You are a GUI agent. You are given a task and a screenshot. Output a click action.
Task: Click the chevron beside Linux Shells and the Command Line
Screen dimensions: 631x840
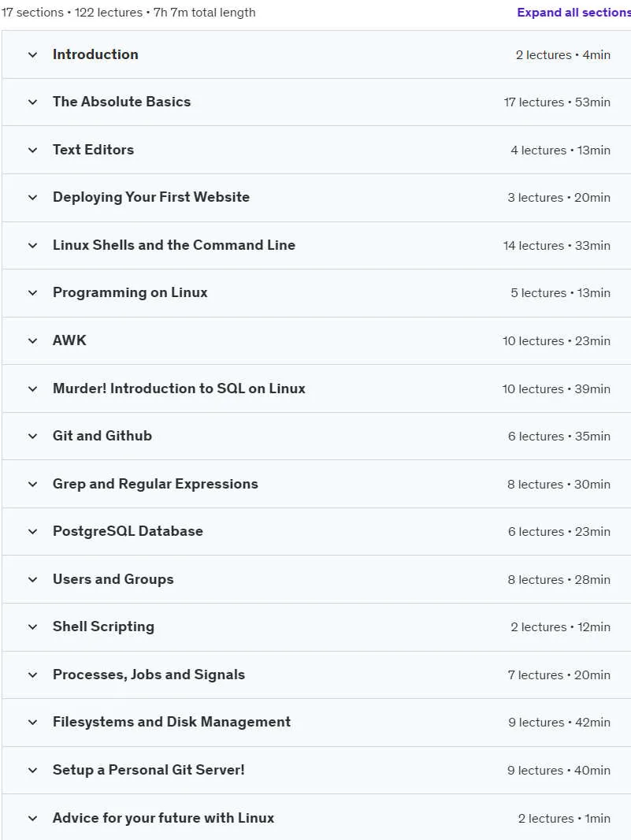[x=32, y=245]
